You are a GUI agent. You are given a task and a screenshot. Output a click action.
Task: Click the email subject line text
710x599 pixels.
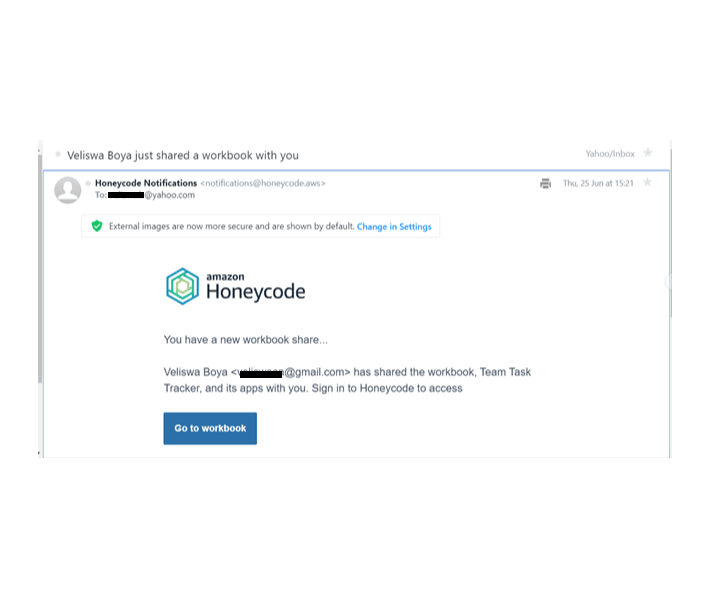[x=183, y=155]
